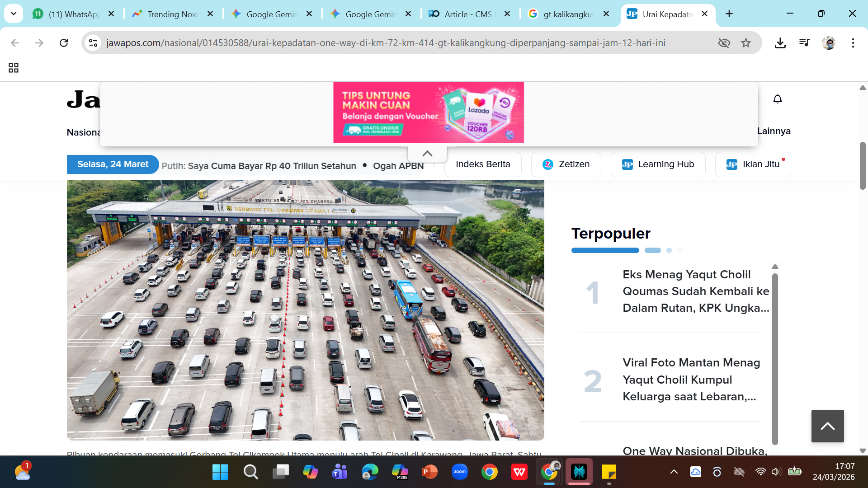Viewport: 868px width, 488px height.
Task: Reload the current page
Action: click(x=64, y=43)
